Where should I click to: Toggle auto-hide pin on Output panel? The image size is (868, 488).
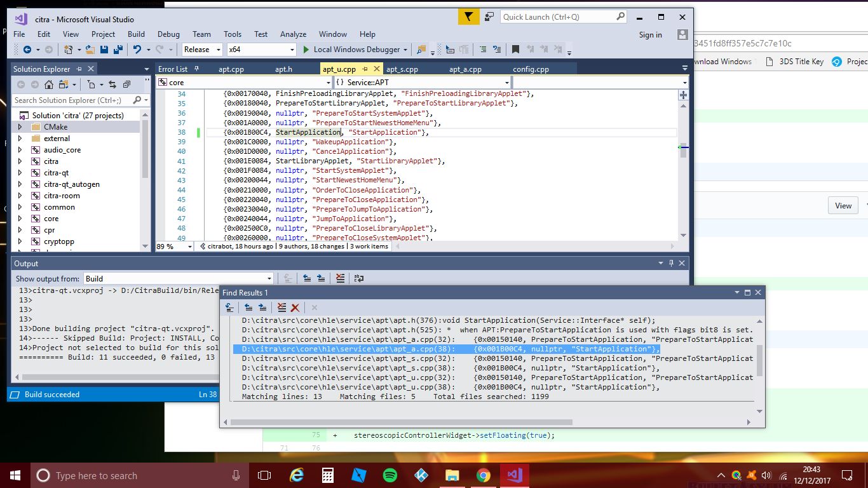coord(671,263)
